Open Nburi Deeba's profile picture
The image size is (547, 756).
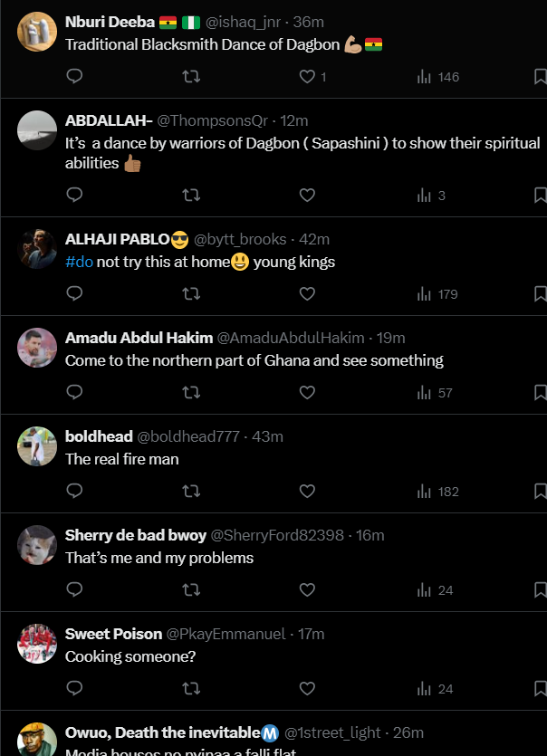(37, 32)
